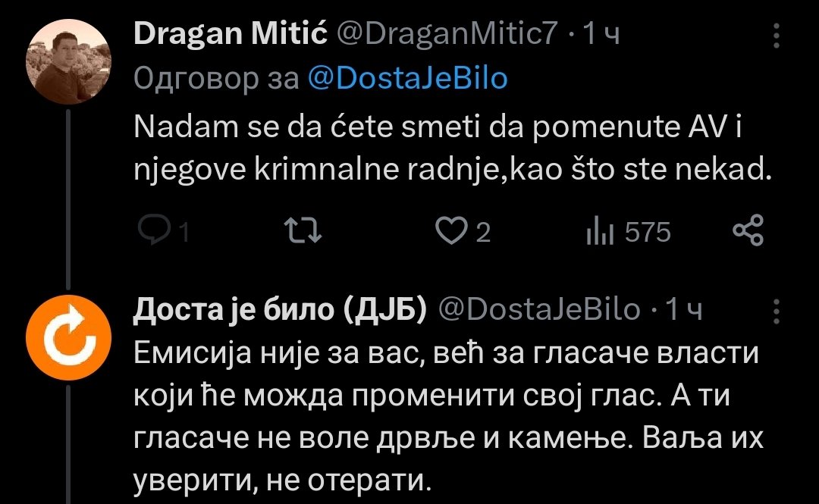This screenshot has height=504, width=819.
Task: Open view analytics bar chart icon
Action: coord(599,232)
